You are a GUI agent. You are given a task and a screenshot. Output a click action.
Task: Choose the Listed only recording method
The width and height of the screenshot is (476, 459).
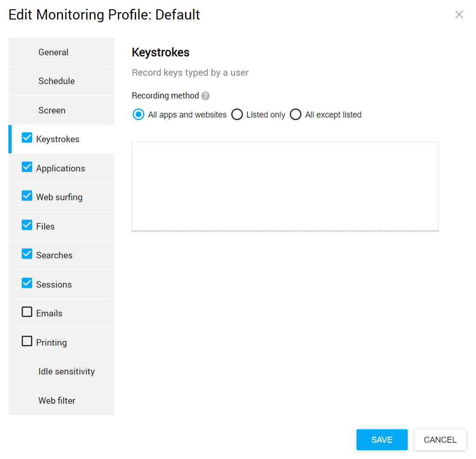pos(237,114)
